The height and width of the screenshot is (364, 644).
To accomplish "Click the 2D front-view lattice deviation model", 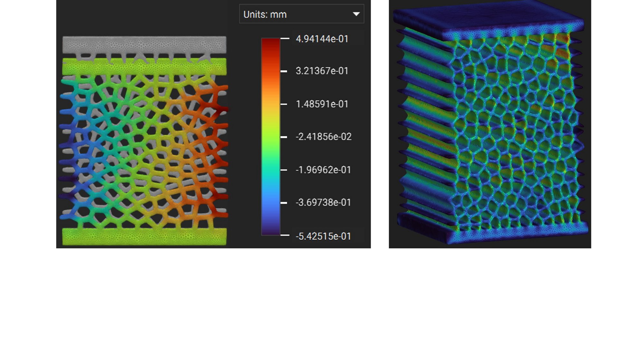I will [144, 141].
